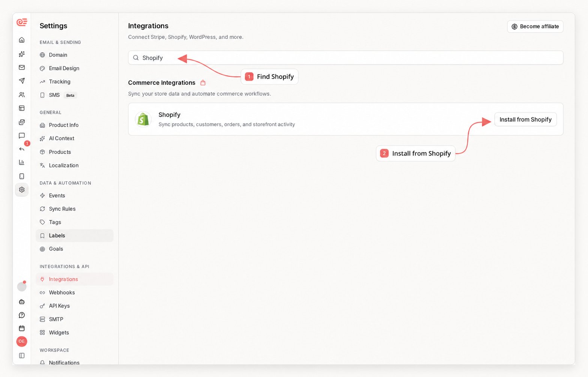588x377 pixels.
Task: Click the 'Sync your store data' description text
Action: tap(199, 94)
